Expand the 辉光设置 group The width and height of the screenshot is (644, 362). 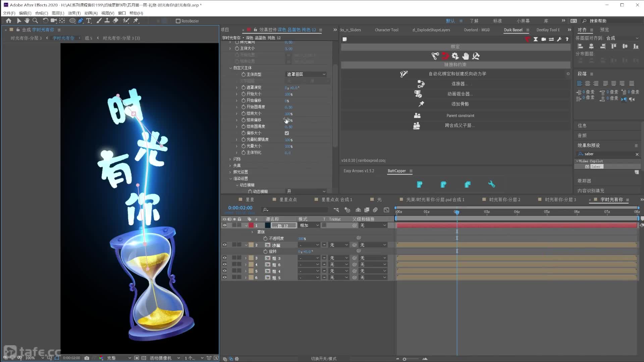coord(230,172)
